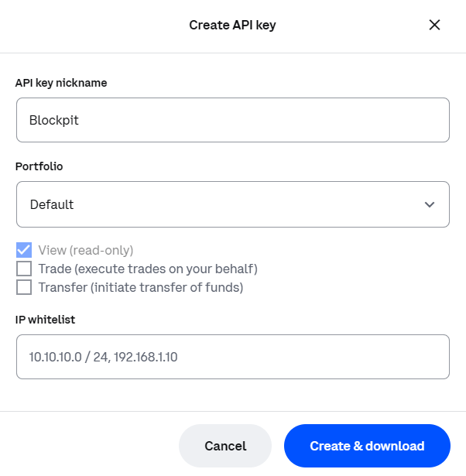Viewport: 466px width, 476px height.
Task: Enable the Transfer permission checkbox
Action: tap(24, 287)
